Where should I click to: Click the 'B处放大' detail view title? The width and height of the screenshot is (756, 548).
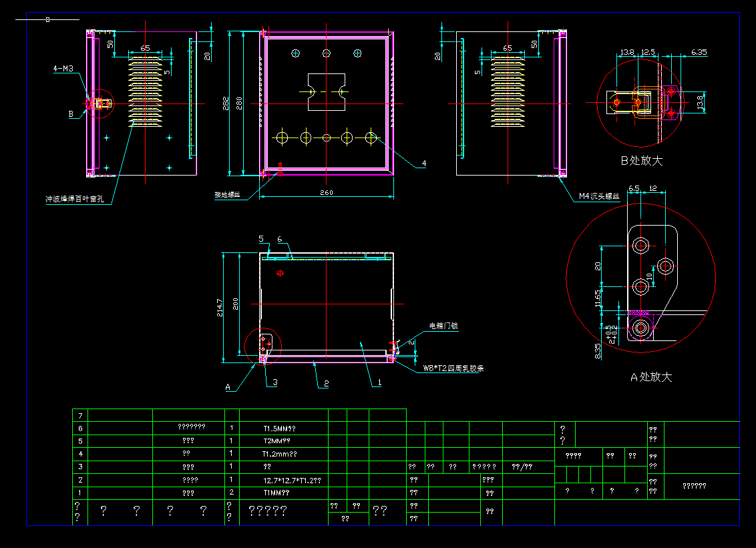pos(641,160)
